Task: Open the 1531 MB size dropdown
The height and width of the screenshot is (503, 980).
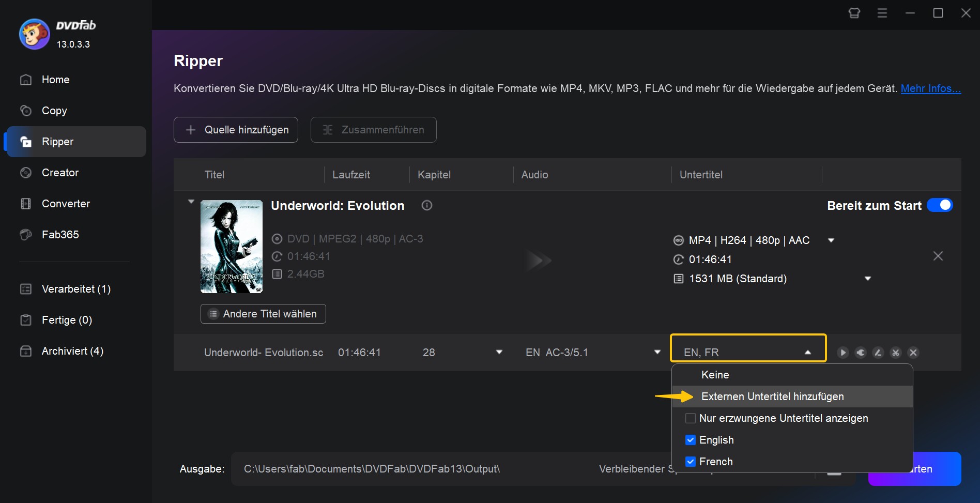Action: pos(868,279)
